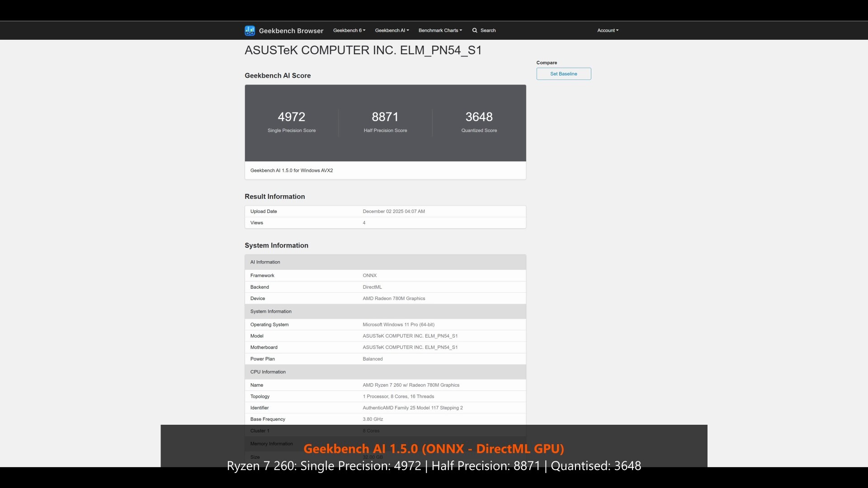Open the Geekbench 6 dropdown
868x488 pixels.
pyautogui.click(x=349, y=30)
